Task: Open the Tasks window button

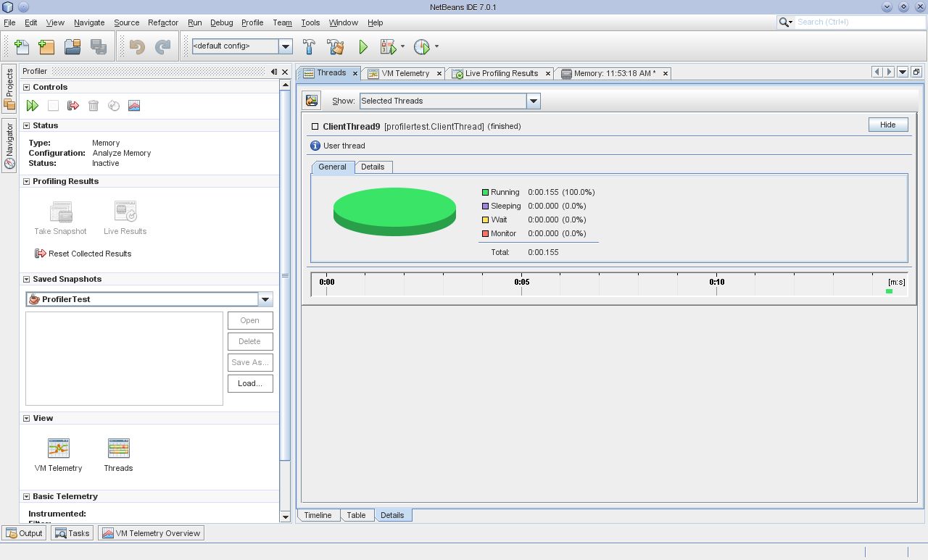Action: (x=72, y=533)
